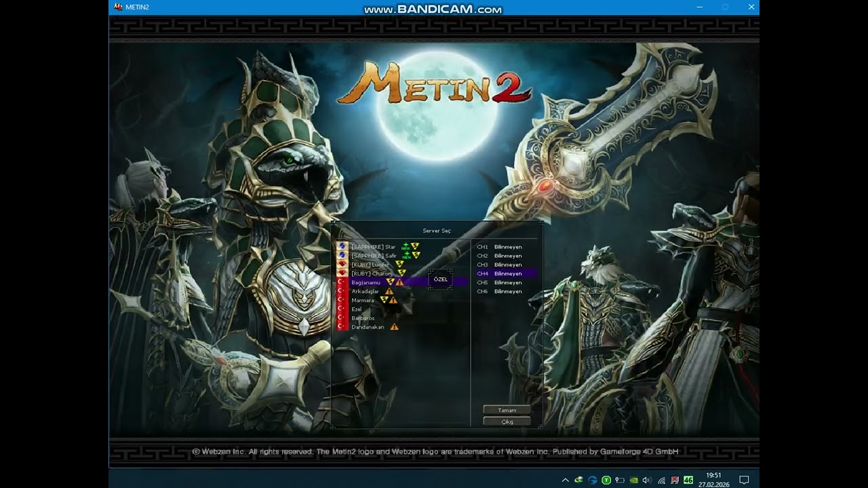
Task: Click the METIN2 app icon in the title bar
Action: (118, 7)
